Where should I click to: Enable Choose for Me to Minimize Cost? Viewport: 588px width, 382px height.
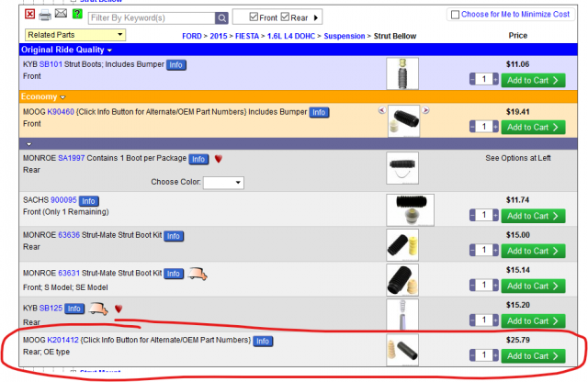(454, 15)
